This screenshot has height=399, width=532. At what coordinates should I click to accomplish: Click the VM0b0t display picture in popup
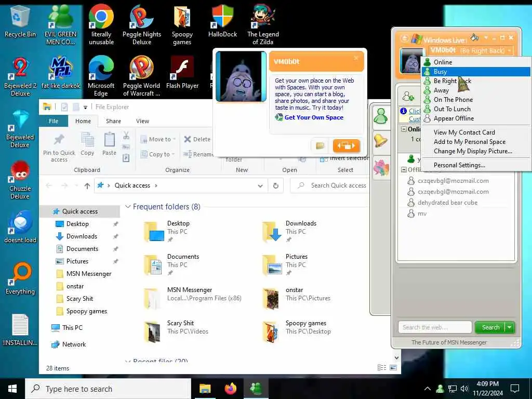241,76
